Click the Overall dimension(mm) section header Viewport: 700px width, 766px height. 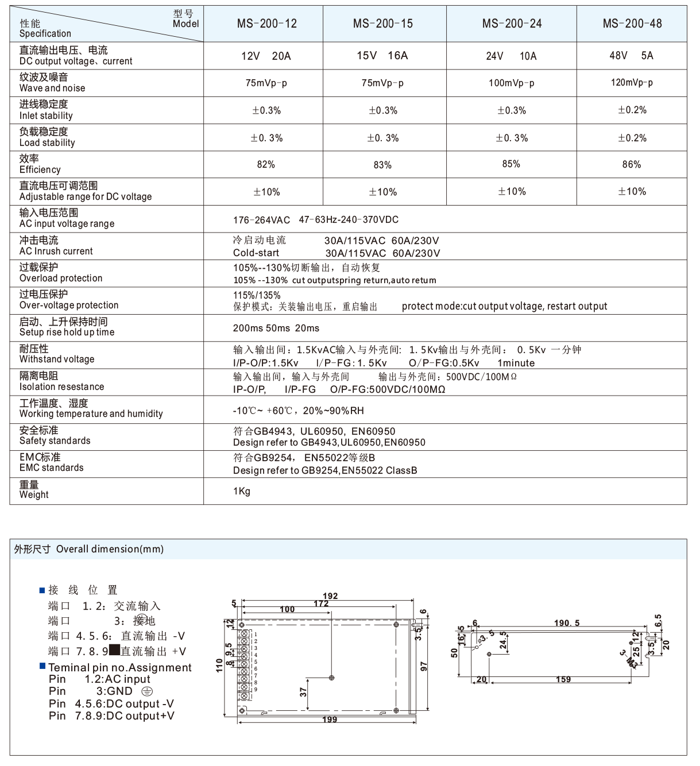[89, 549]
